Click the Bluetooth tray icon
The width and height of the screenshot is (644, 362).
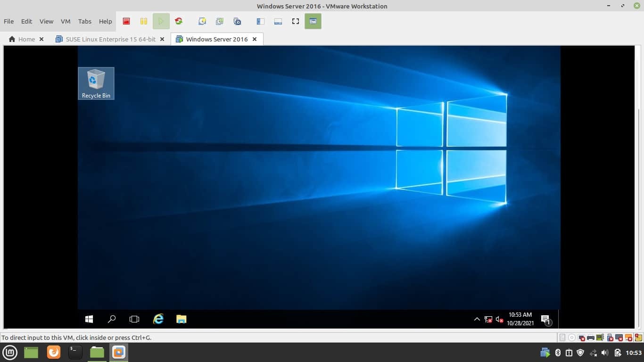(x=558, y=353)
